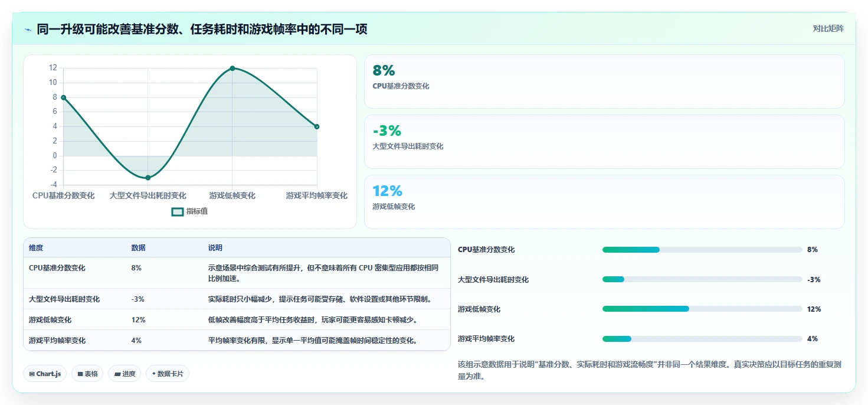Click the description starting 实际耗时只小幅减少

click(x=320, y=299)
